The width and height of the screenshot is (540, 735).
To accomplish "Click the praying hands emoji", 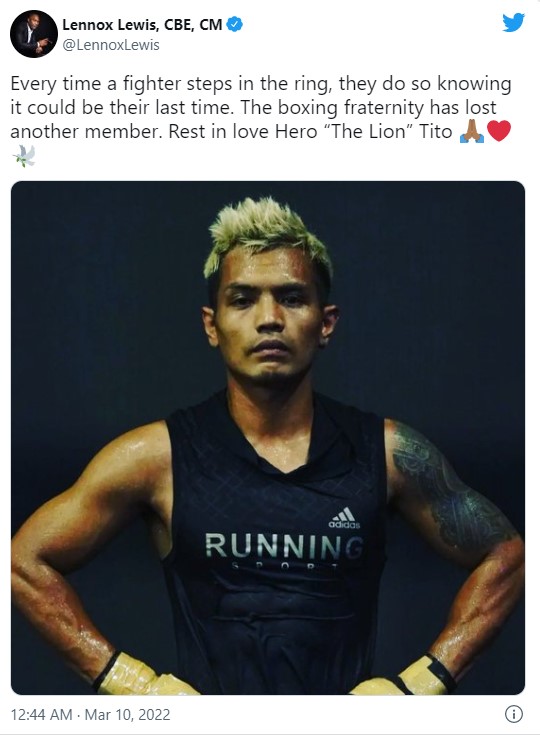I will (x=472, y=132).
